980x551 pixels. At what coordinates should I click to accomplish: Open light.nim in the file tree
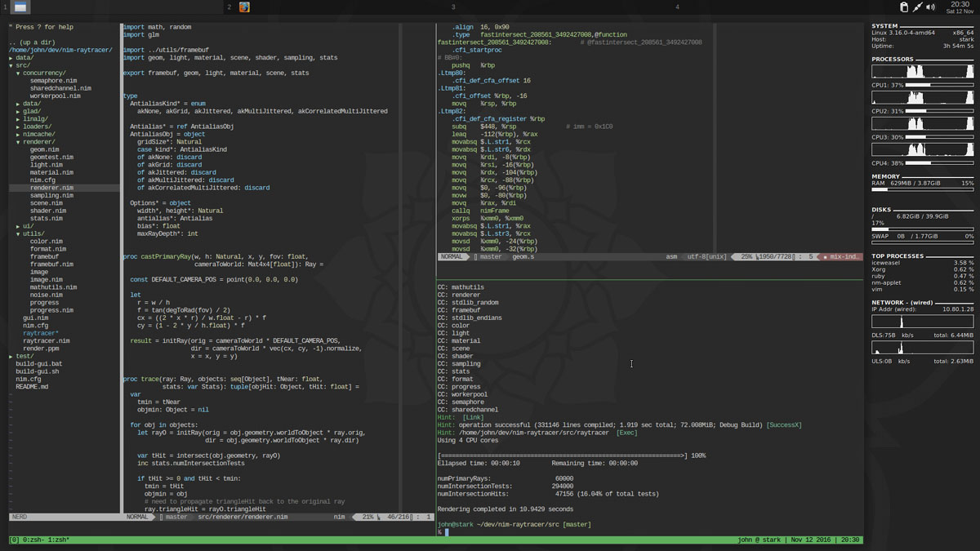tap(46, 165)
